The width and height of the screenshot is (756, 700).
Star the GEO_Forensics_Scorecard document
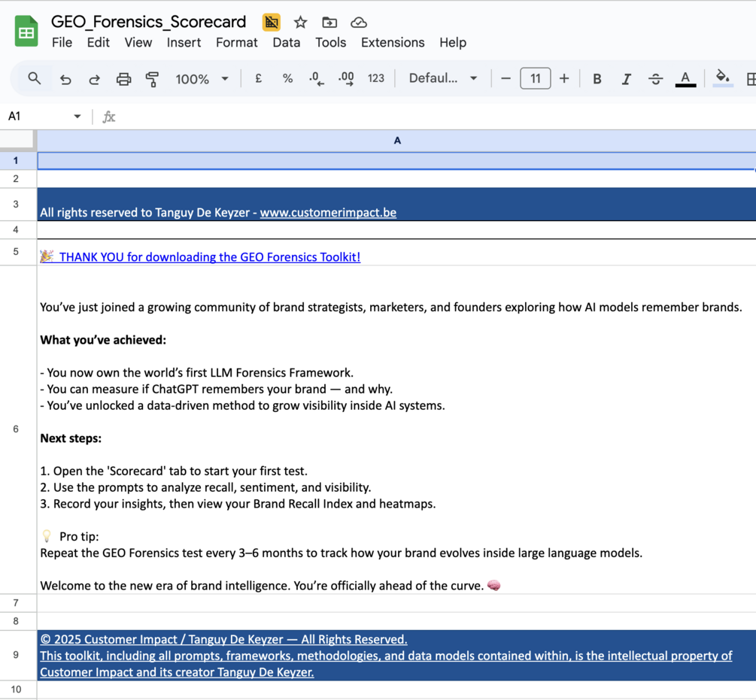click(300, 22)
